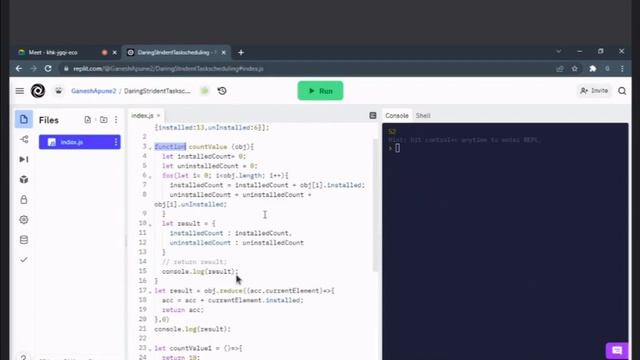
Task: Collapse the countValue1 fold on line 23
Action: [150, 349]
